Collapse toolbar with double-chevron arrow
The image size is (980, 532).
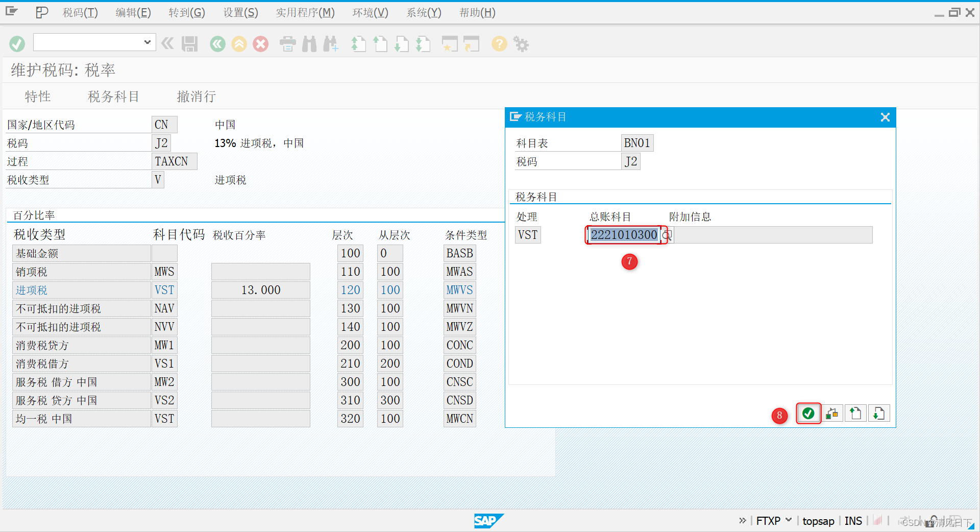167,43
